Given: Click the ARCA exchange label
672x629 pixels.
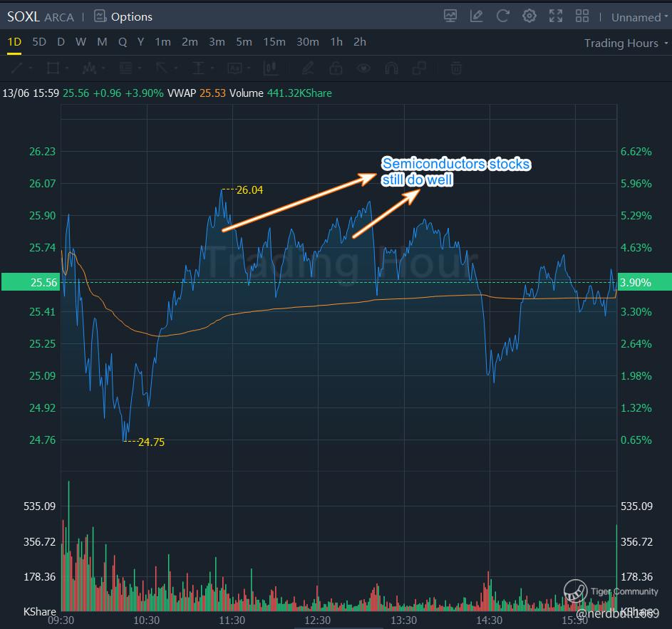Looking at the screenshot, I should [x=59, y=17].
